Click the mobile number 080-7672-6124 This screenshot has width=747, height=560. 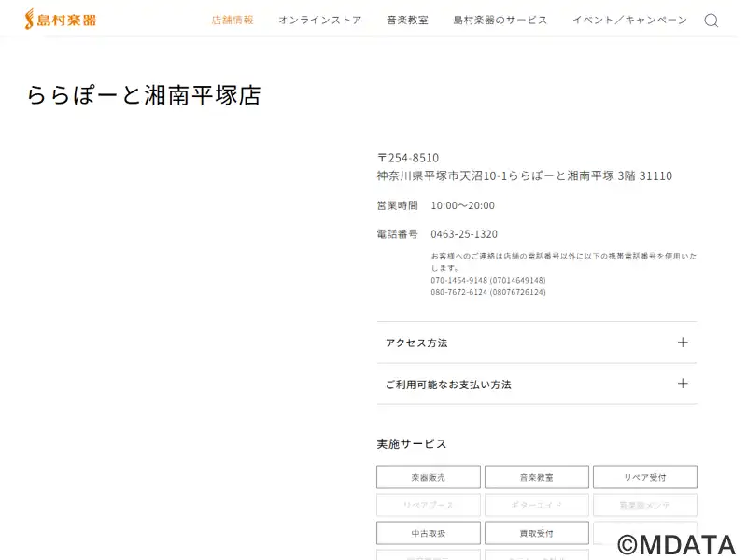tap(458, 292)
